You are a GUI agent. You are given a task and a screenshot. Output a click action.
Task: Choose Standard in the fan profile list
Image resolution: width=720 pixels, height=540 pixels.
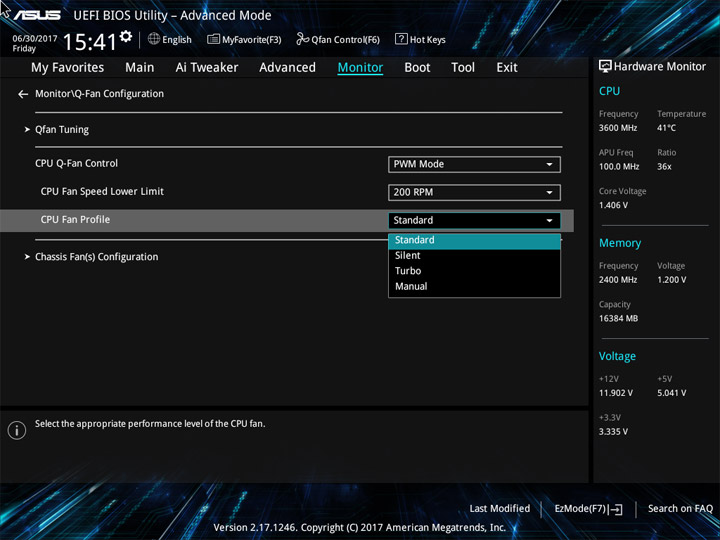pyautogui.click(x=474, y=240)
